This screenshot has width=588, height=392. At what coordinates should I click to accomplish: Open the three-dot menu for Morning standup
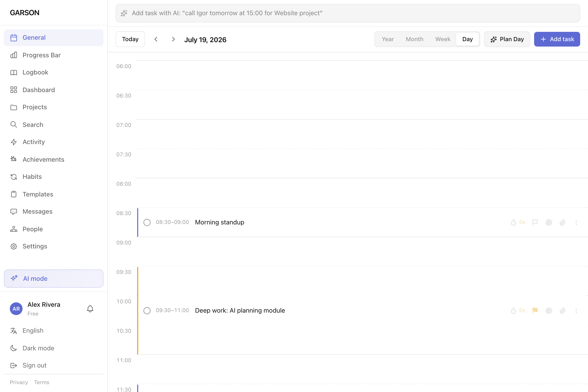(576, 222)
